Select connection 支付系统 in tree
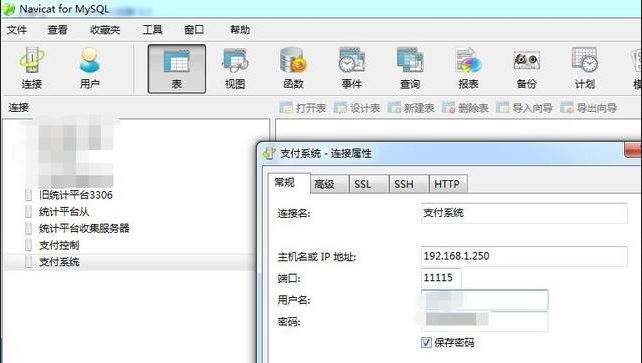 click(x=59, y=262)
